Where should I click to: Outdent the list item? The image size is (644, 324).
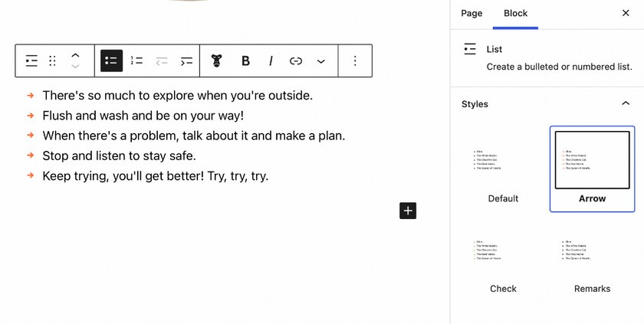[x=162, y=61]
